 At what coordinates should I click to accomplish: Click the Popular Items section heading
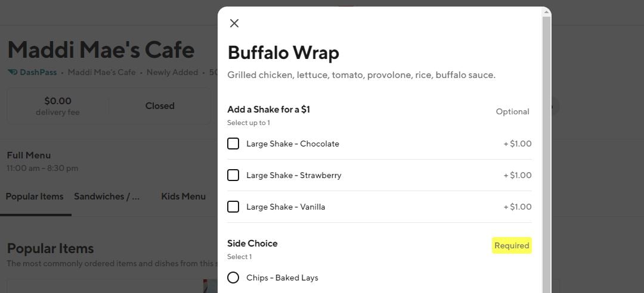[x=50, y=248]
